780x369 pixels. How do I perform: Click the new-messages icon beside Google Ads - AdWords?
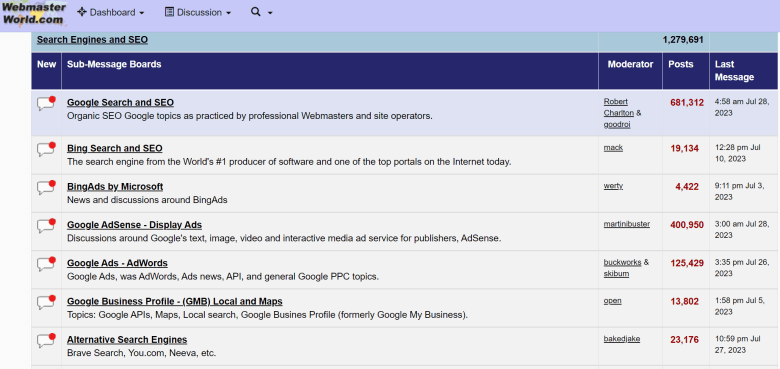[x=46, y=264]
